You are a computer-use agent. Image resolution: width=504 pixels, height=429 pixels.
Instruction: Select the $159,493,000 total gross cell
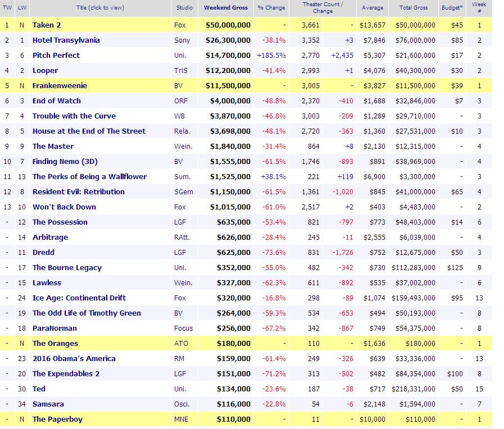point(414,298)
